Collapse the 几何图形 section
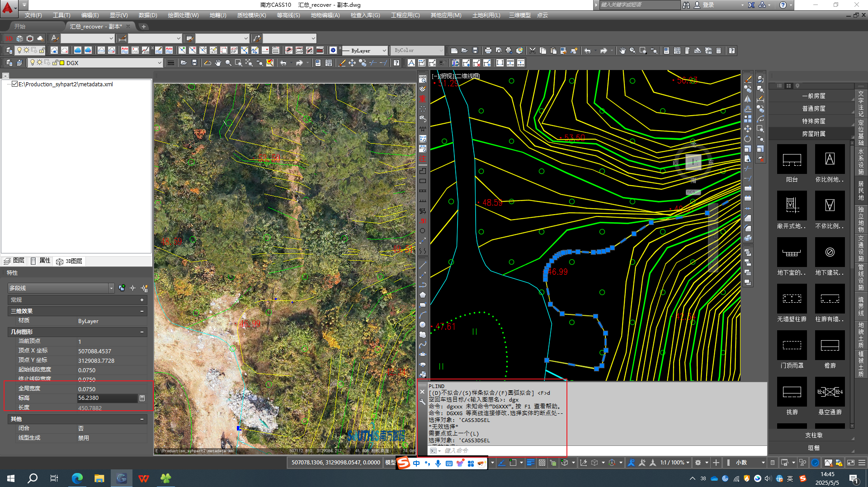Image resolution: width=868 pixels, height=487 pixels. 142,332
